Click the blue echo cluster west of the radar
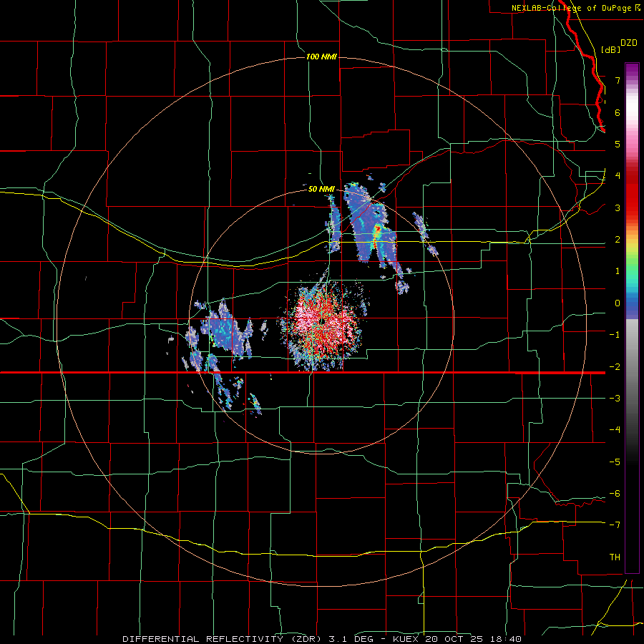The image size is (644, 644). point(226,331)
